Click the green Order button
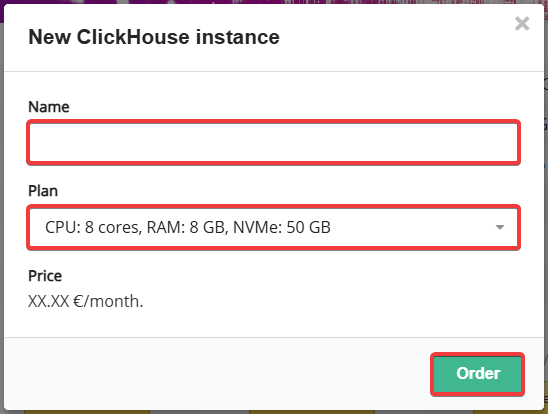 (477, 374)
